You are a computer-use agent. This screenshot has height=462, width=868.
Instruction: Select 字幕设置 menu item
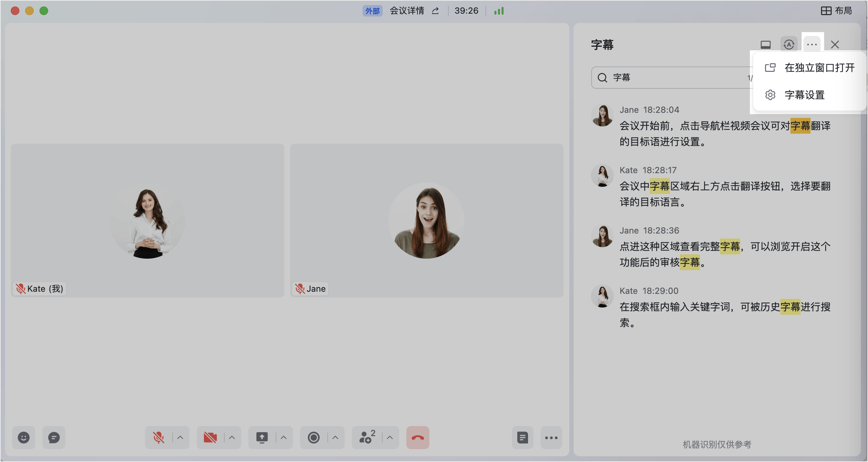tap(810, 95)
